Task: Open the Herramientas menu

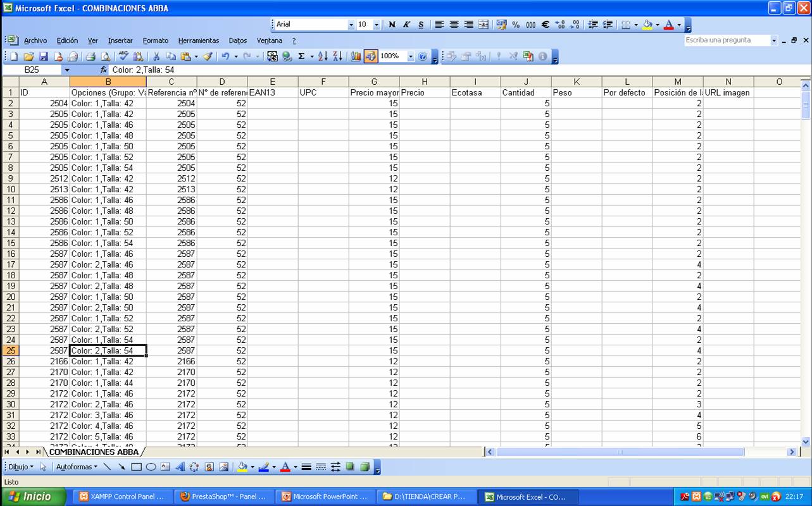Action: click(x=199, y=40)
